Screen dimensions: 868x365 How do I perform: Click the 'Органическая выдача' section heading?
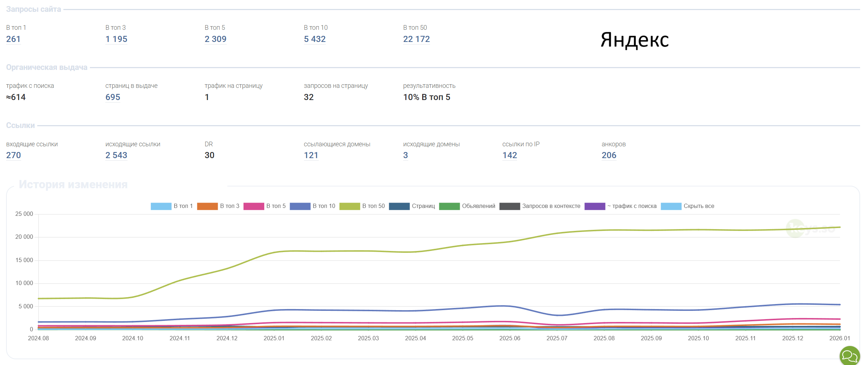[47, 67]
